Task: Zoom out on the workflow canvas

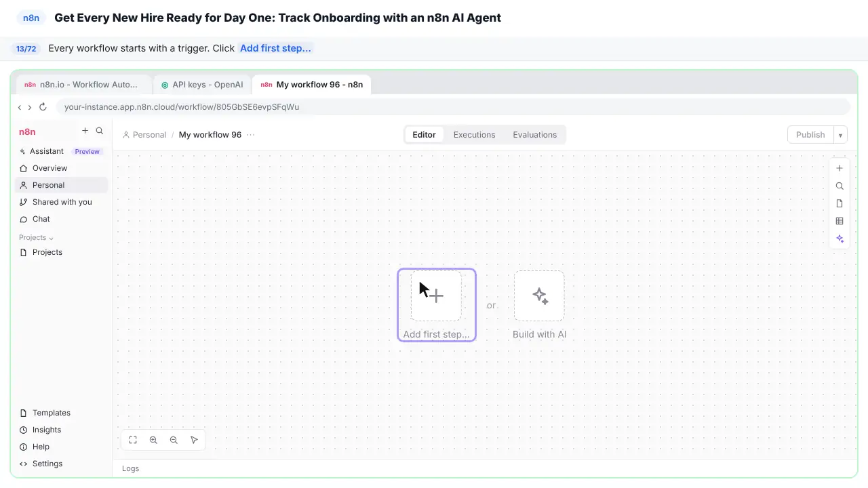Action: tap(174, 440)
